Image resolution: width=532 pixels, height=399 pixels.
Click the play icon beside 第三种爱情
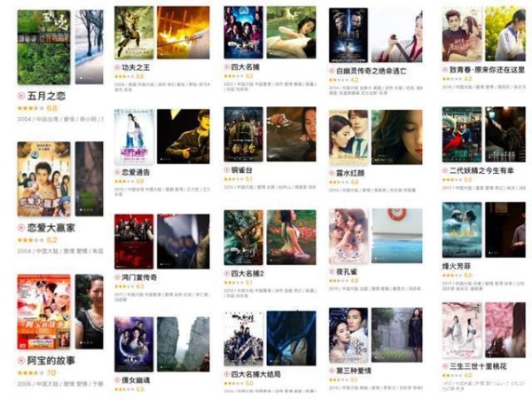coord(332,371)
